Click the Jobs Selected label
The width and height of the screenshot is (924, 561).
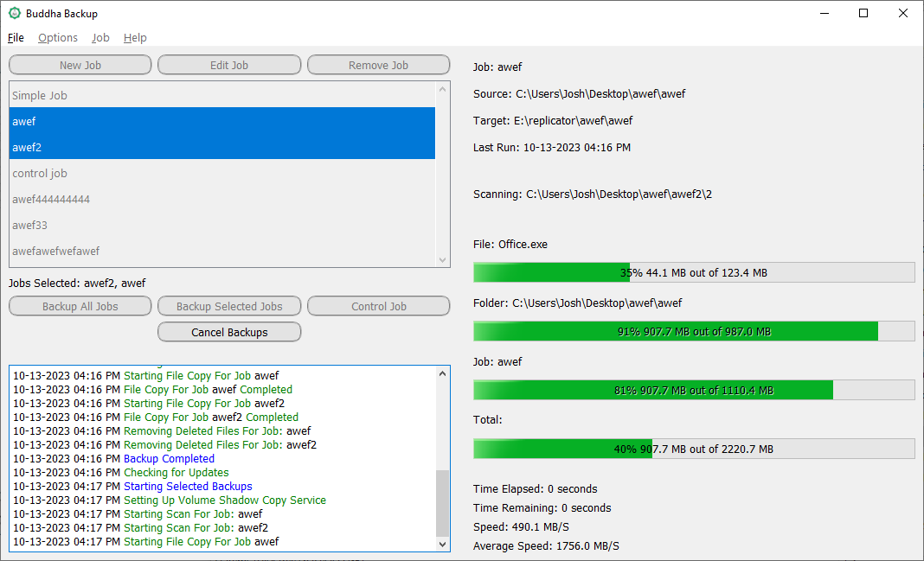pyautogui.click(x=77, y=284)
